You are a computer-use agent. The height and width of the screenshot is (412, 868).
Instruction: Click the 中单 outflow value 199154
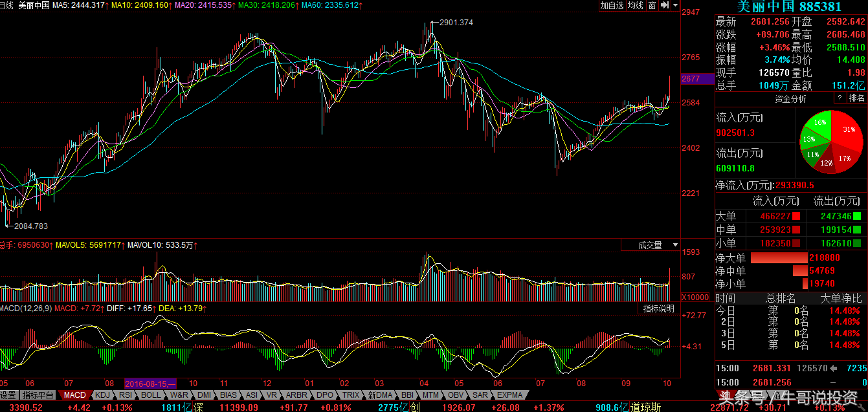tap(836, 230)
